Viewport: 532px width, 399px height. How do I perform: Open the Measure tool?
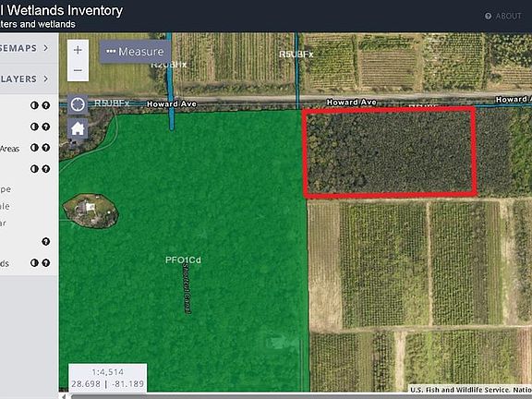(135, 52)
